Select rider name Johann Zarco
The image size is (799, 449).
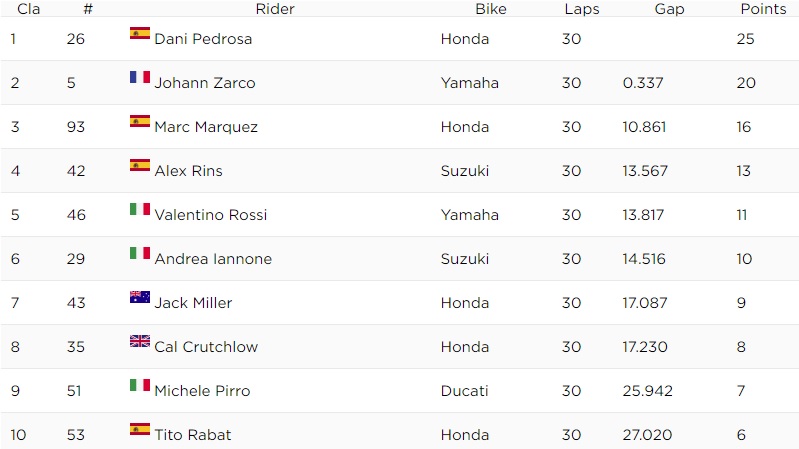205,83
